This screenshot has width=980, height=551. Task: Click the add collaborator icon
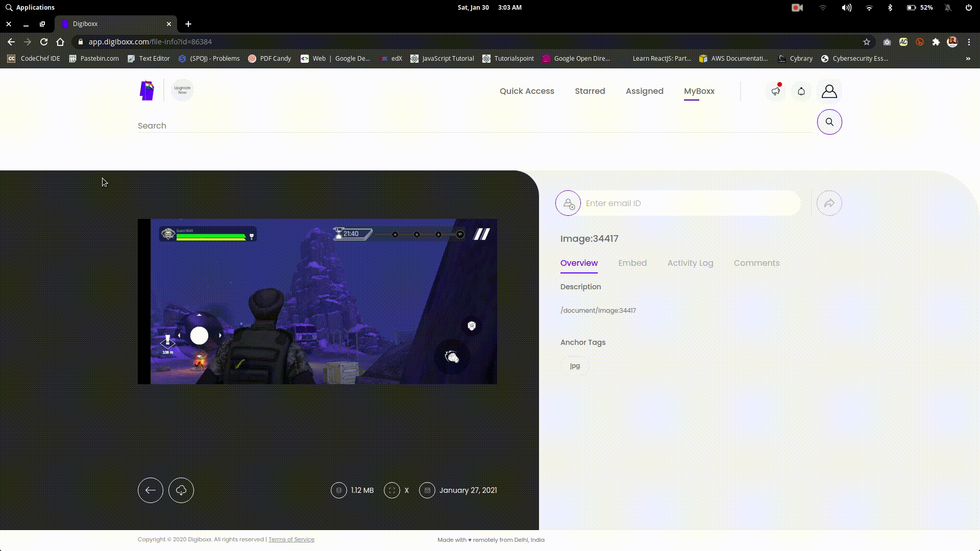point(568,204)
